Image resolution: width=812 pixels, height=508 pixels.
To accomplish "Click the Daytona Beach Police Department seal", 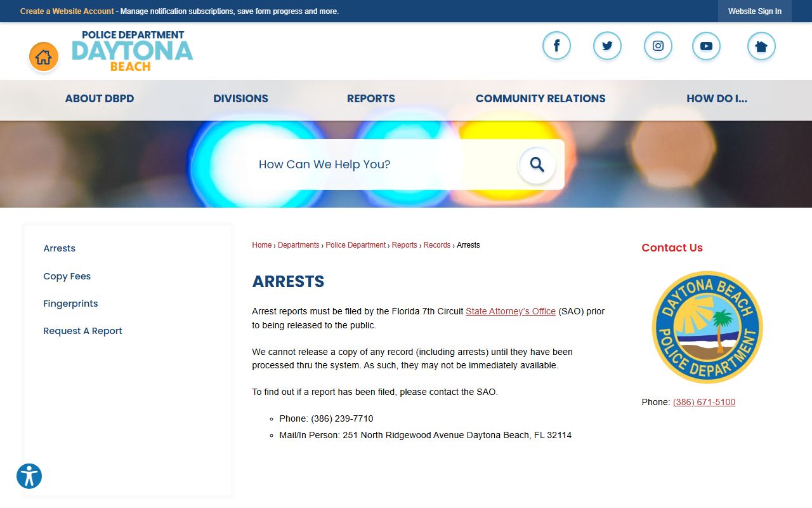I will (x=707, y=327).
